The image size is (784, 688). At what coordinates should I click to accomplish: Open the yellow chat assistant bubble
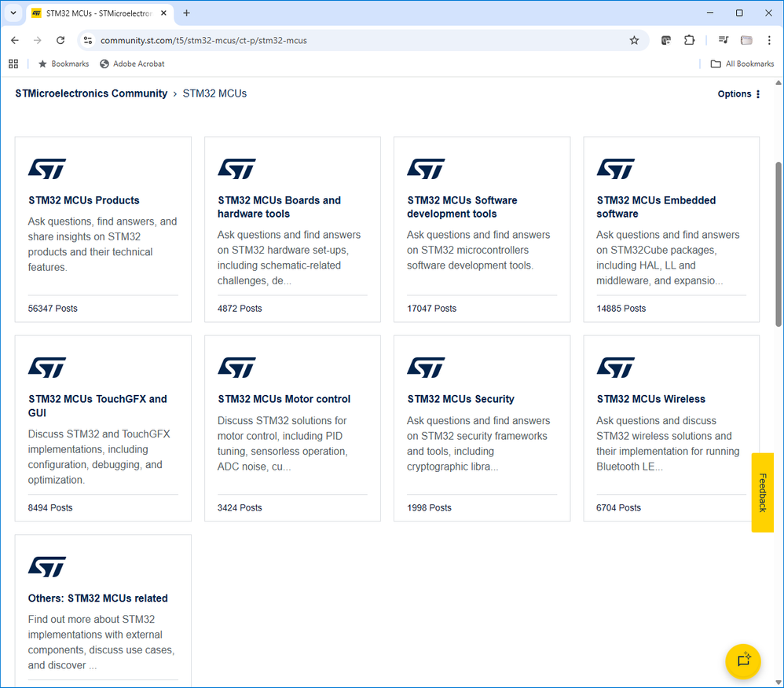tap(743, 661)
